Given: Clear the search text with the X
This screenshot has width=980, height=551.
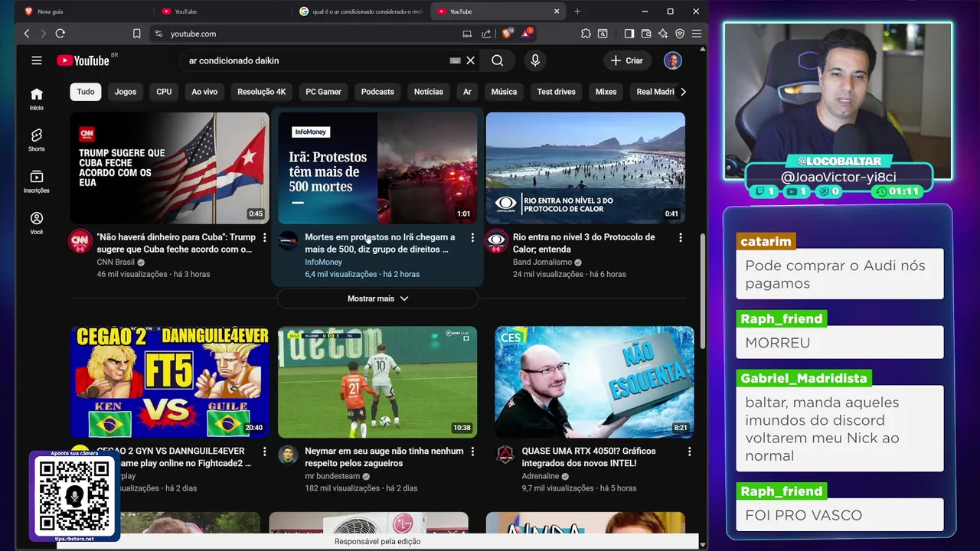Looking at the screenshot, I should point(471,60).
